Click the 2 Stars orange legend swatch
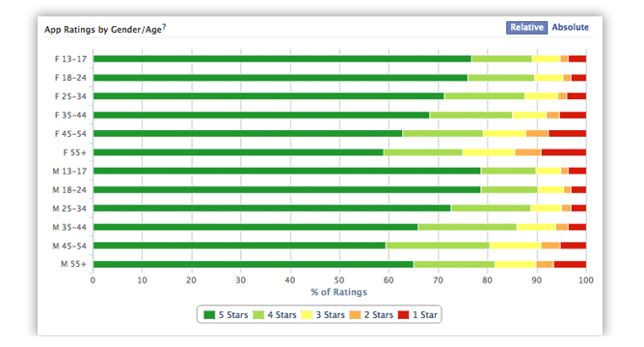The height and width of the screenshot is (347, 644). (355, 315)
